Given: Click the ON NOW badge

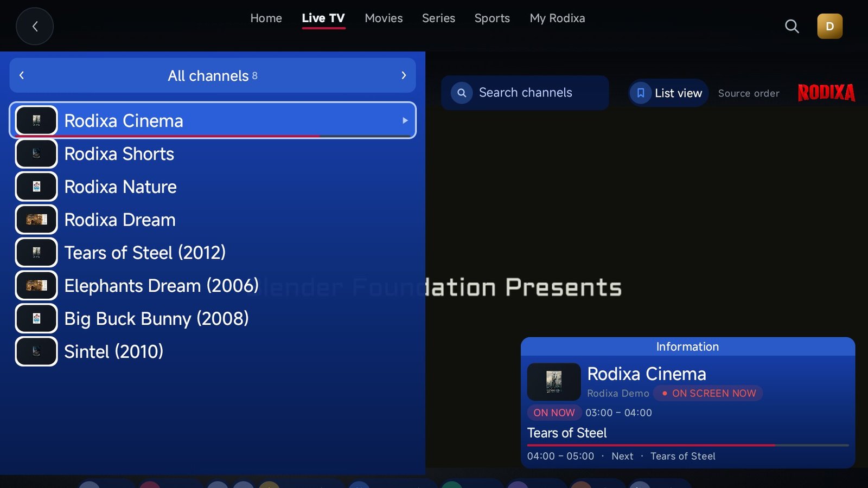Looking at the screenshot, I should point(554,413).
